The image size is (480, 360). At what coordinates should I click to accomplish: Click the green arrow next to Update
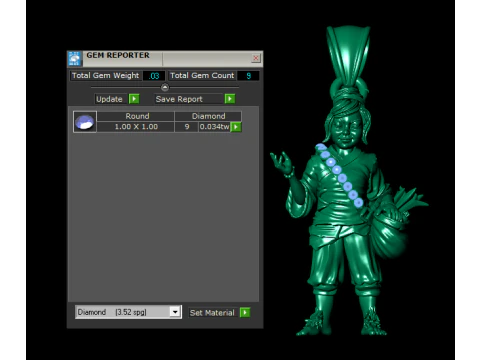point(134,99)
